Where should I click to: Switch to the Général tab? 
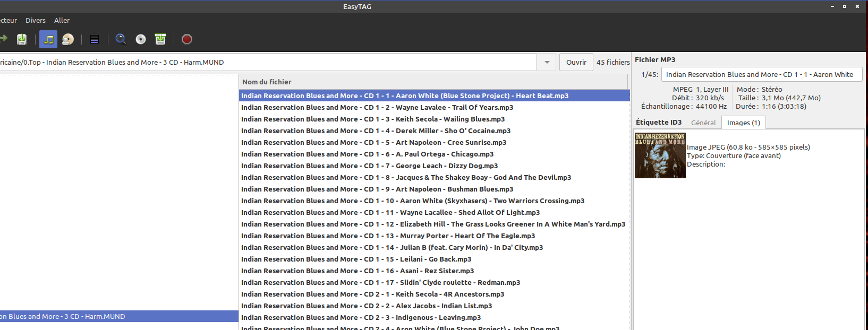coord(703,123)
